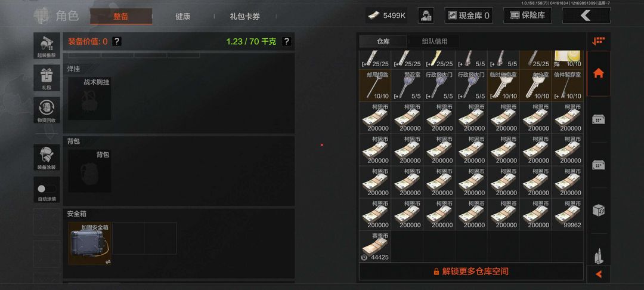
Task: Show weight help question mark
Action: 287,41
